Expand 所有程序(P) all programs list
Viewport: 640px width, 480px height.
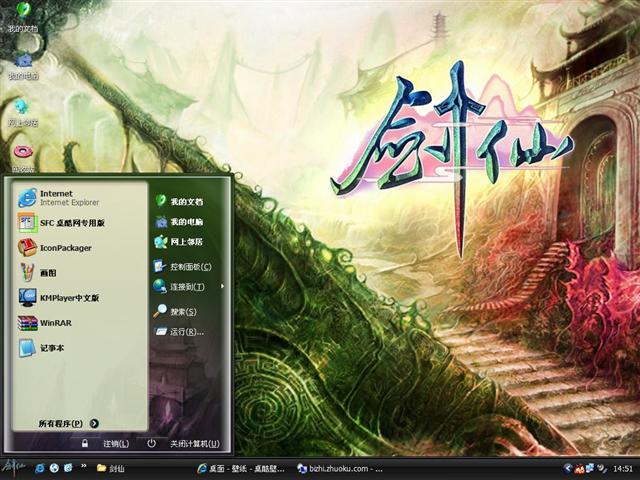pos(69,423)
